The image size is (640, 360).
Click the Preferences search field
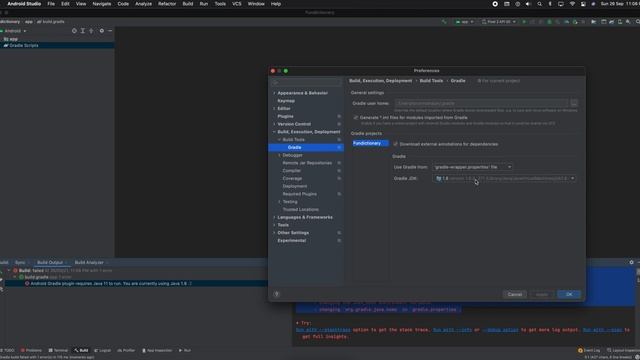pos(307,82)
